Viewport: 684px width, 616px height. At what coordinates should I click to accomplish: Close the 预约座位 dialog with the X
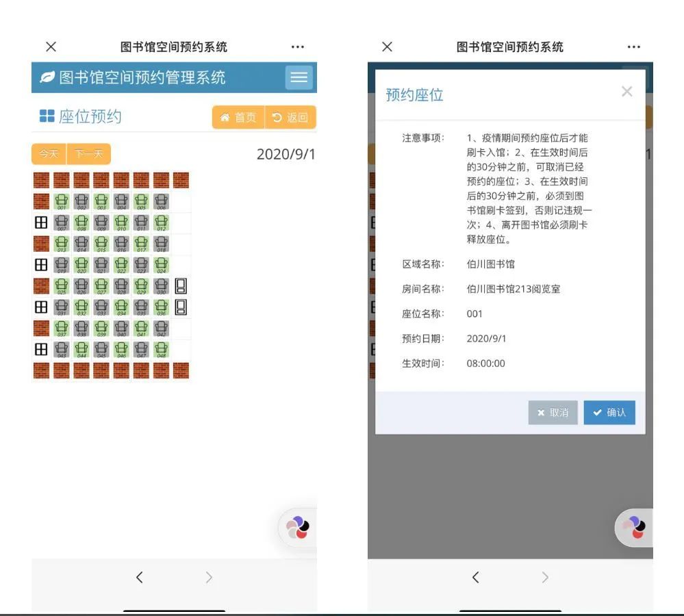pos(627,90)
